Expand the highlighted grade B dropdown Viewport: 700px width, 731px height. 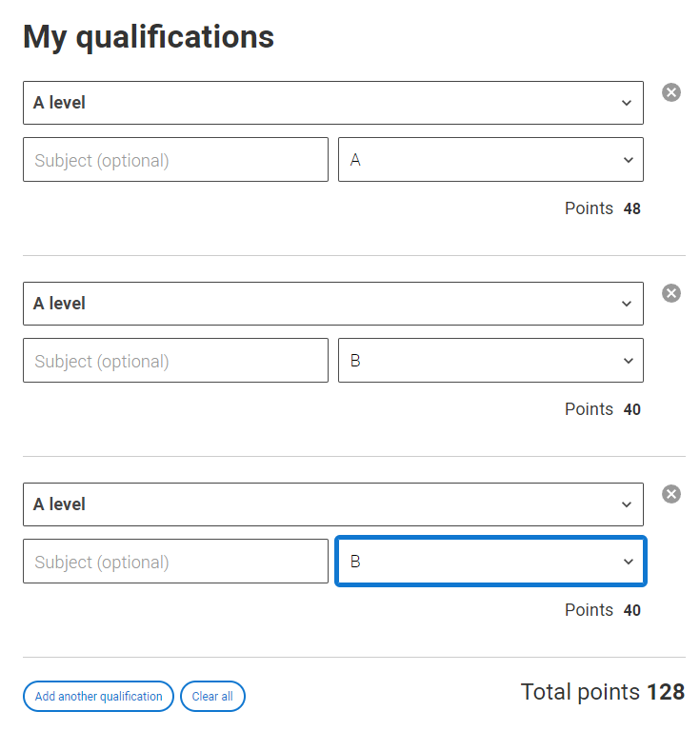click(x=490, y=562)
